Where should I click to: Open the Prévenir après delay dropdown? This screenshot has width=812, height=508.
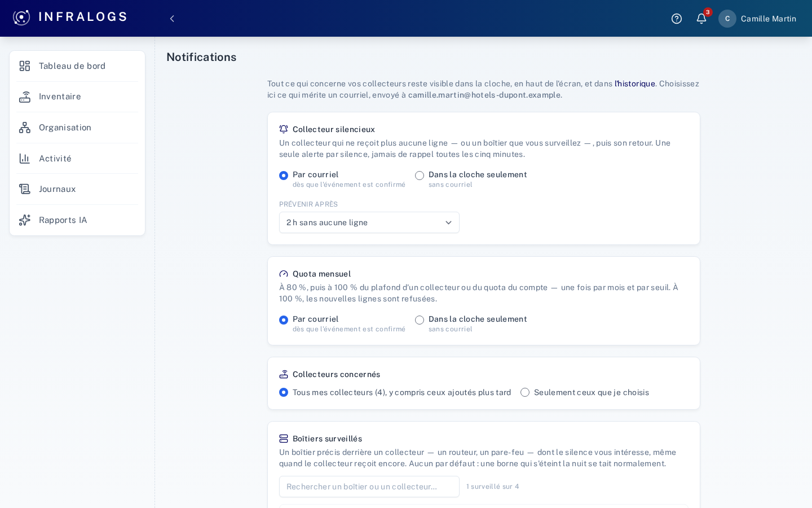coord(369,222)
